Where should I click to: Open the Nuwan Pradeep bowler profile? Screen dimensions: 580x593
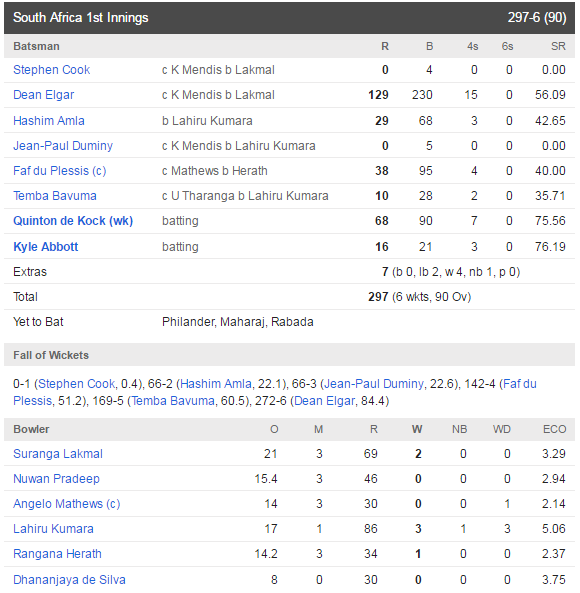point(56,479)
